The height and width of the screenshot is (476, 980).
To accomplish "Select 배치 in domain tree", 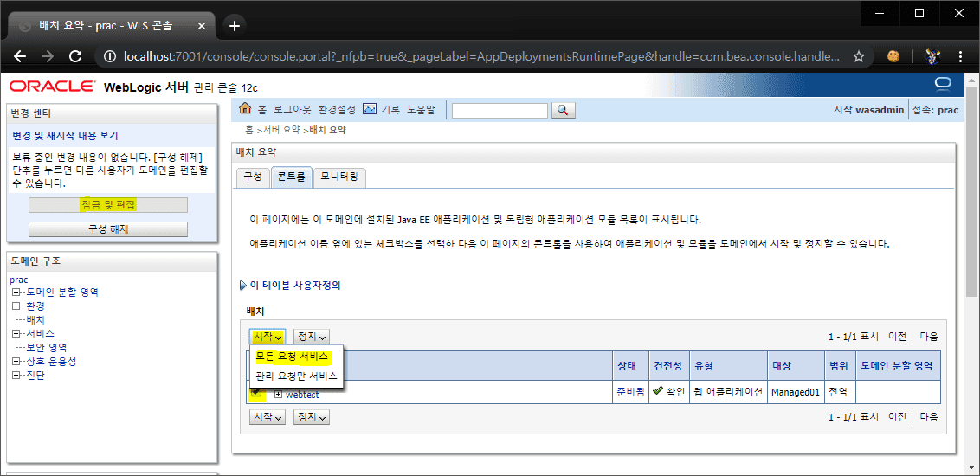I will (35, 320).
